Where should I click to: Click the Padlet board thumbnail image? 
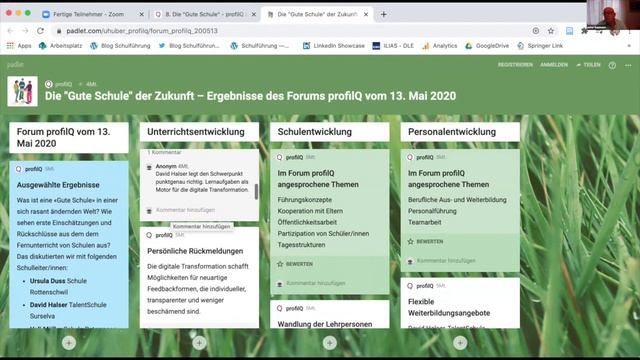[x=22, y=91]
